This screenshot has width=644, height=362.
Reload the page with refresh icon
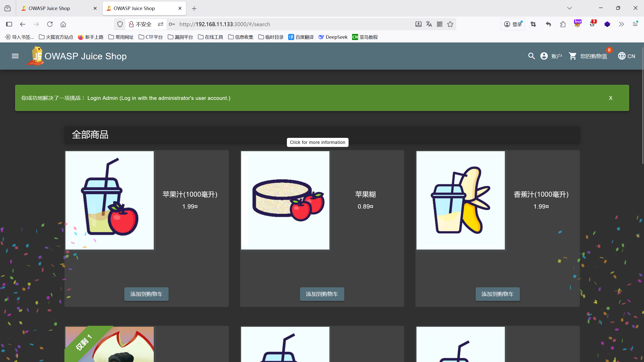coord(50,24)
